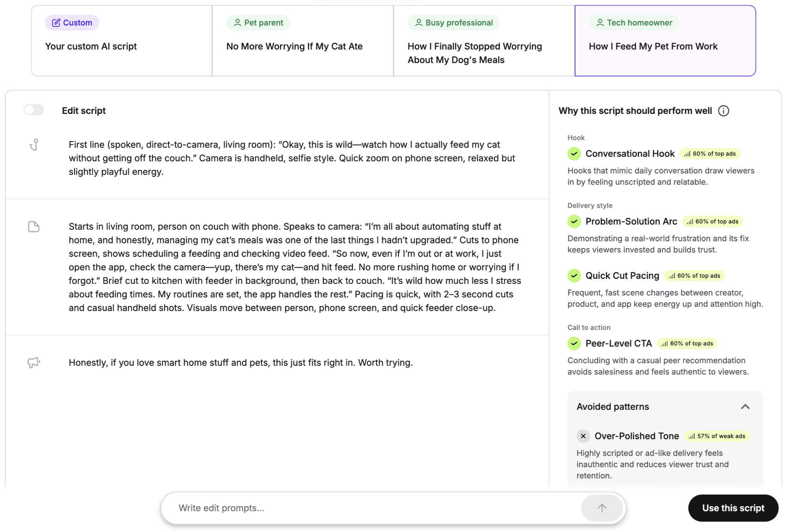Click the Use this script button

pos(733,508)
